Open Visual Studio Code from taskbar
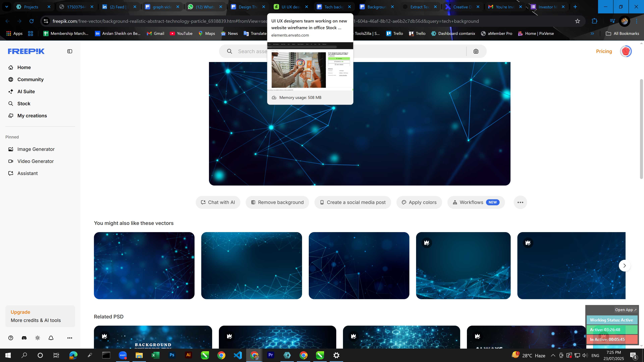 click(x=237, y=355)
